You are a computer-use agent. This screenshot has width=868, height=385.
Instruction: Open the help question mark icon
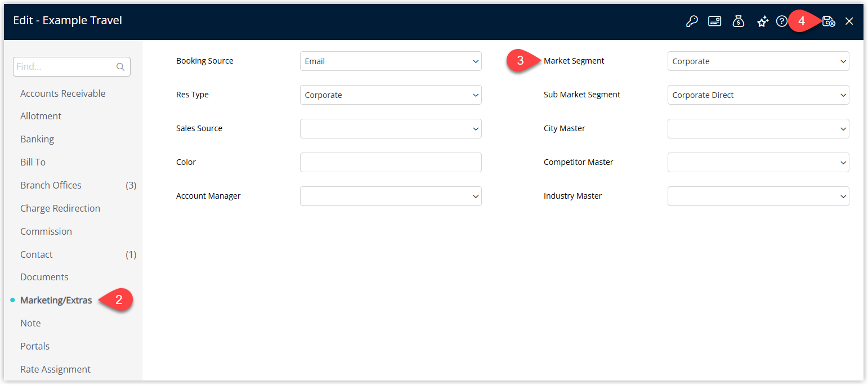click(x=781, y=21)
